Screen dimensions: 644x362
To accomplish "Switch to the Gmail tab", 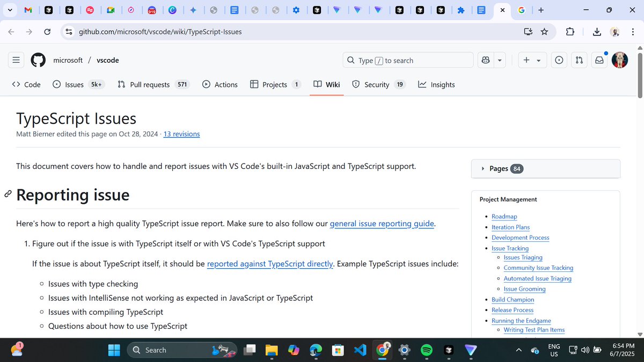I will point(29,10).
